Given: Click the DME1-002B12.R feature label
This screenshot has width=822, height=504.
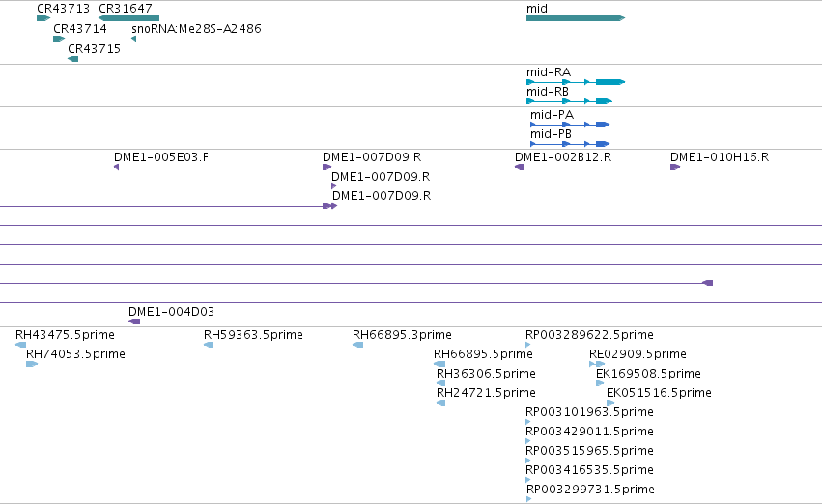Looking at the screenshot, I should tap(563, 157).
